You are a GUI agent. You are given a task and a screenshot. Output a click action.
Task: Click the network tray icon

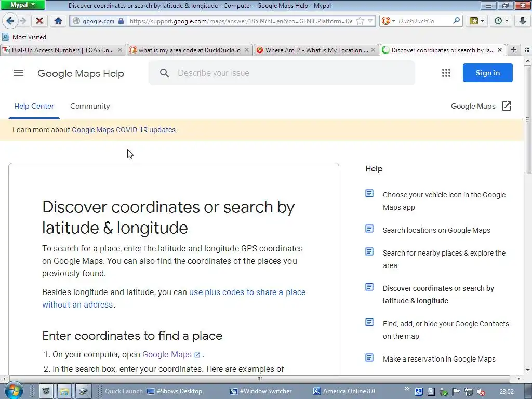click(x=468, y=392)
